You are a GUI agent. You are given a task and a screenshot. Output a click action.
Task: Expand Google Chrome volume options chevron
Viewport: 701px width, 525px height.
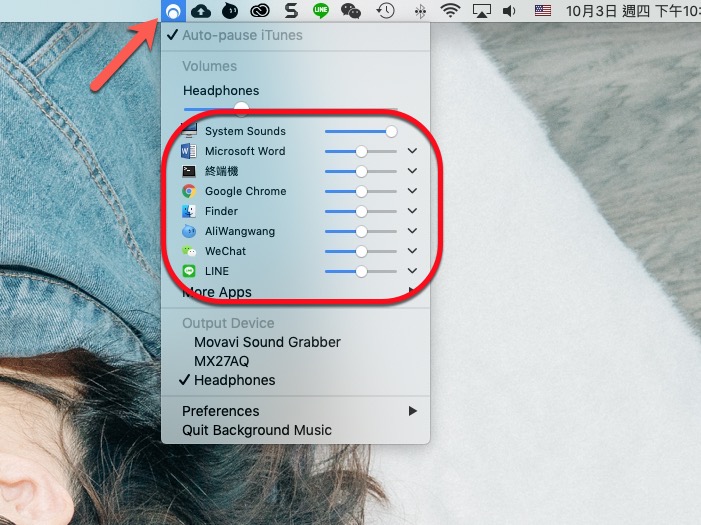[412, 191]
